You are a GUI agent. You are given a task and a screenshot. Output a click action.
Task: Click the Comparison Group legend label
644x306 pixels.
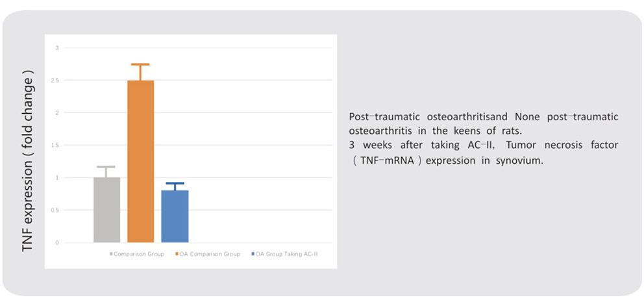tap(139, 254)
